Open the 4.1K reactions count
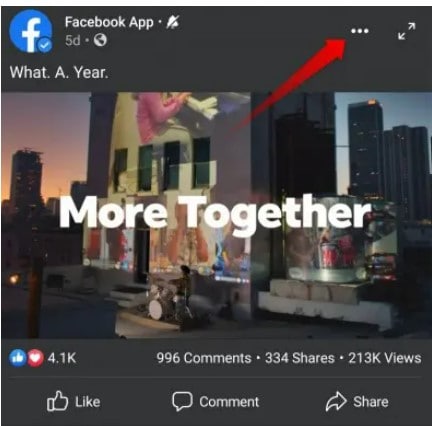The height and width of the screenshot is (426, 432). coord(62,358)
